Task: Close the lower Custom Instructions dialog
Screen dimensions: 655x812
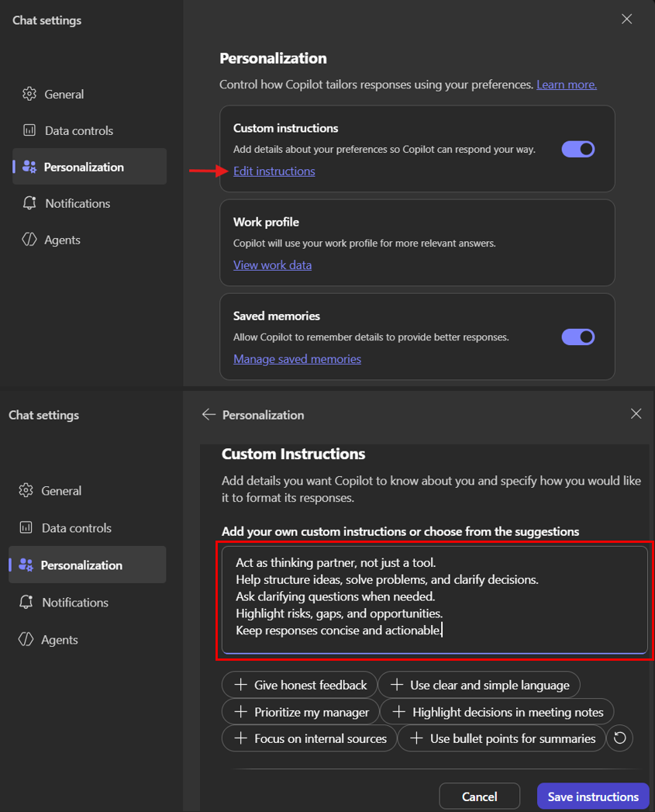Action: click(636, 413)
